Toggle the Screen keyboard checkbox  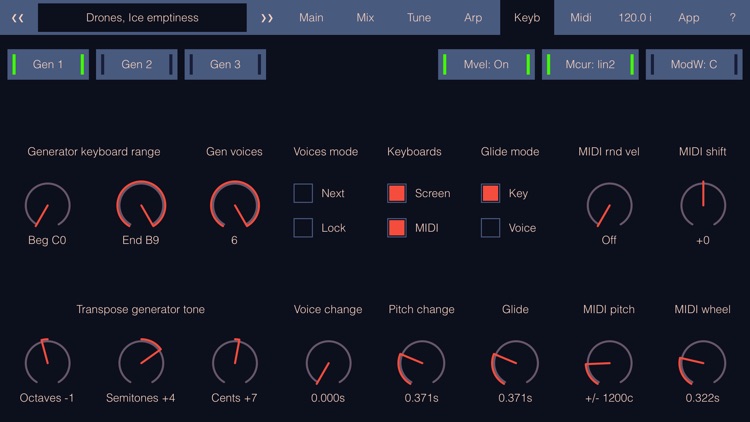tap(397, 193)
